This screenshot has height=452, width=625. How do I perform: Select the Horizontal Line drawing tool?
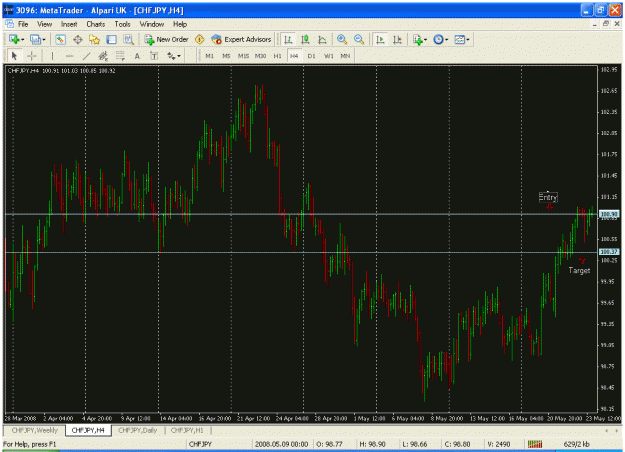(x=69, y=56)
